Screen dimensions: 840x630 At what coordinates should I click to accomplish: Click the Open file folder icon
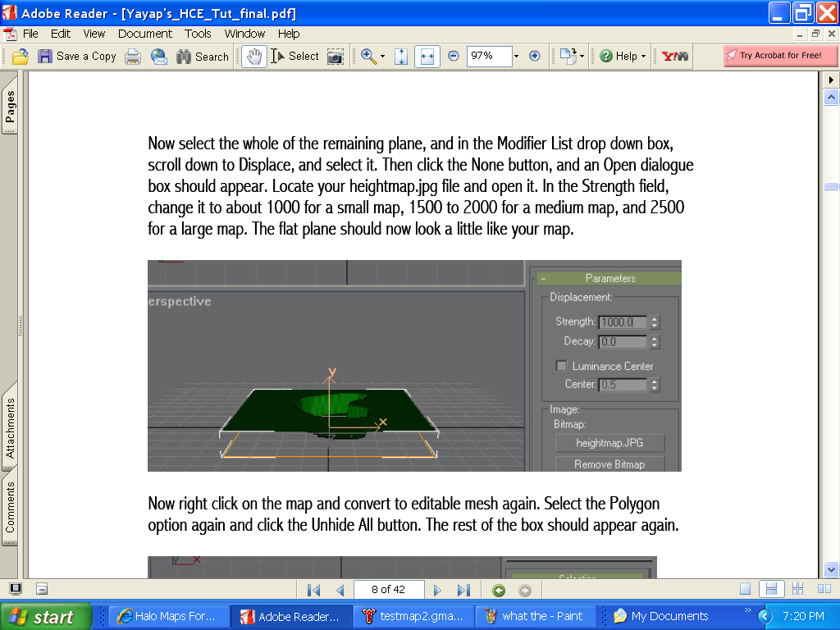21,57
